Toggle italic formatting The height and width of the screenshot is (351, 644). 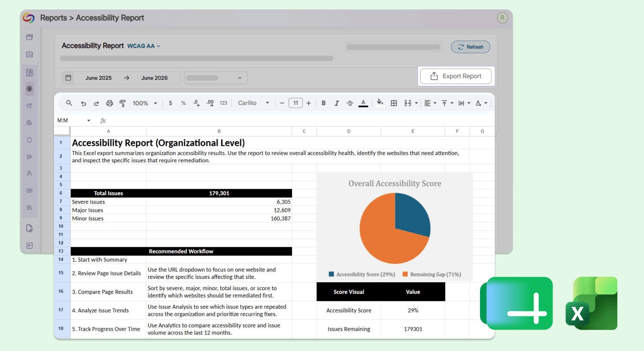[x=337, y=103]
